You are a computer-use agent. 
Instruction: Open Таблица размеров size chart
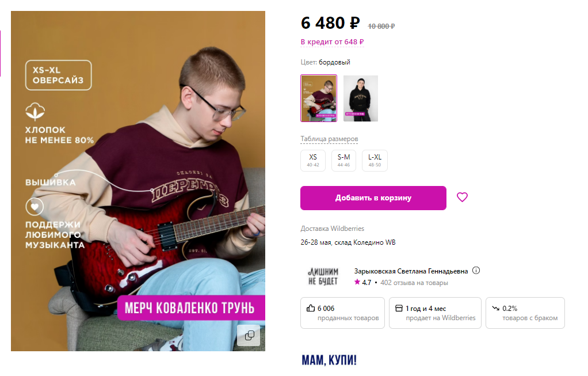point(329,139)
